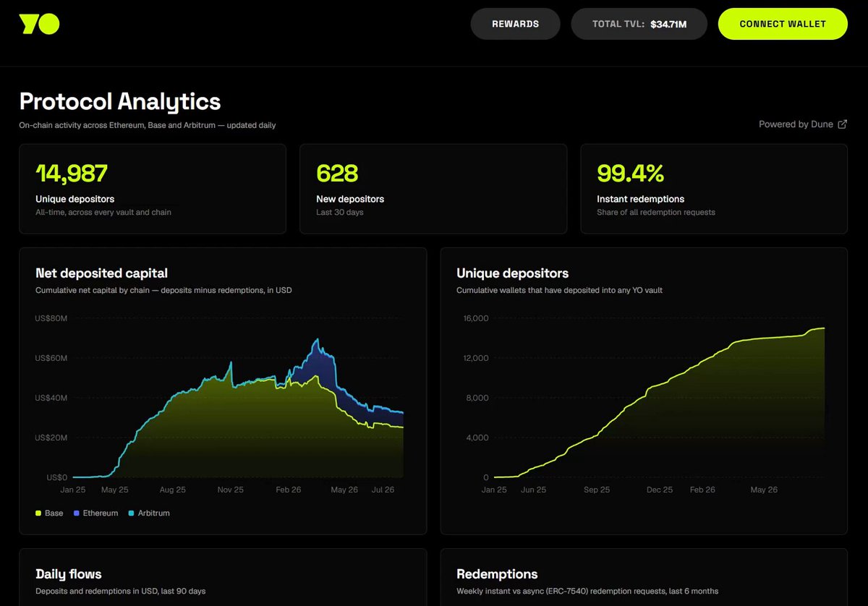868x606 pixels.
Task: Toggle the Base series green legend dot
Action: [38, 513]
